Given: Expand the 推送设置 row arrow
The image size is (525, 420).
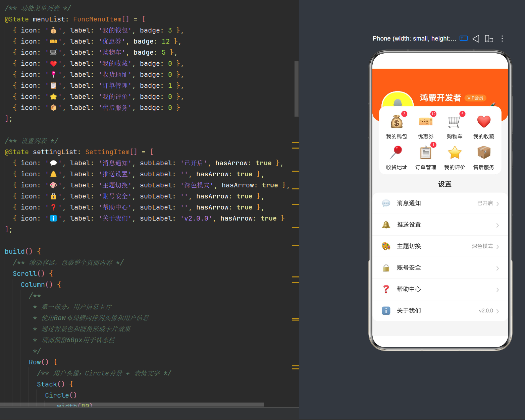Looking at the screenshot, I should pos(497,225).
